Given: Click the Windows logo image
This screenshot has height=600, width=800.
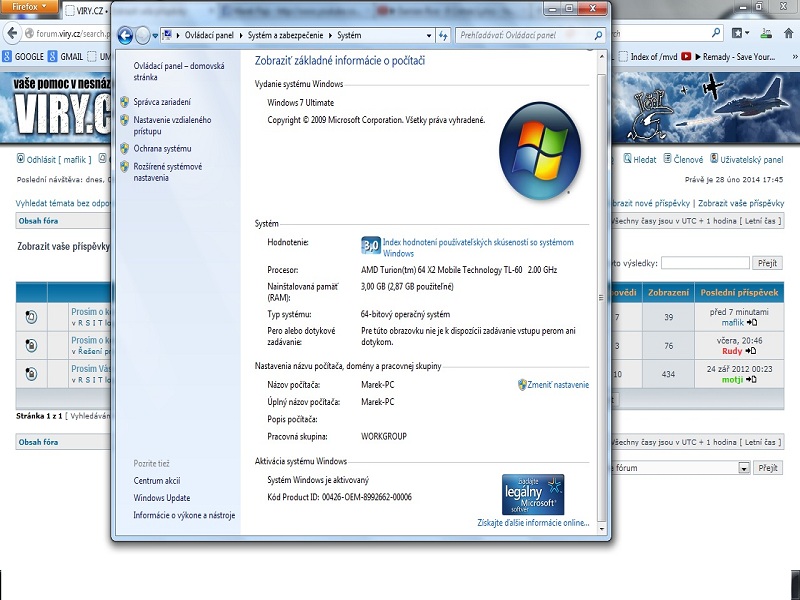Looking at the screenshot, I should click(540, 151).
